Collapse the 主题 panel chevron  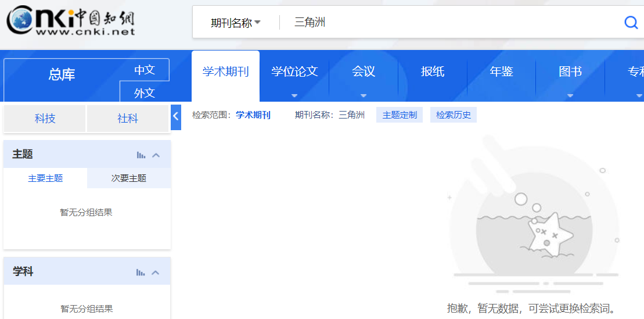156,155
